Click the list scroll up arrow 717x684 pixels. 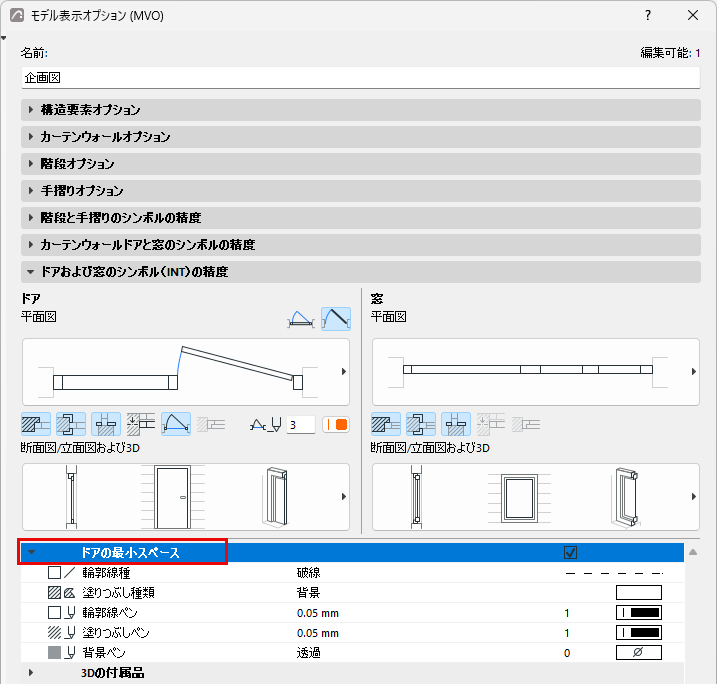(x=693, y=552)
